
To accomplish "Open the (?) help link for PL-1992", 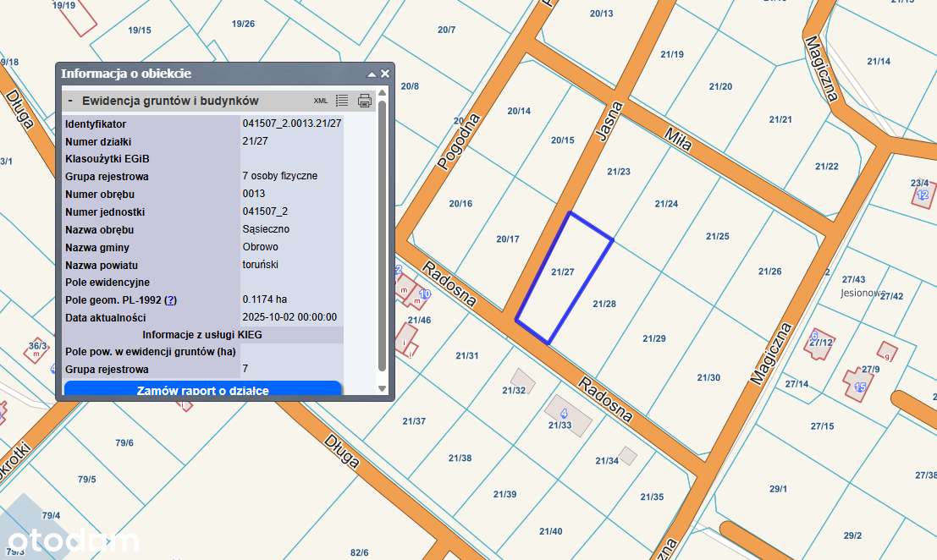I will (171, 300).
